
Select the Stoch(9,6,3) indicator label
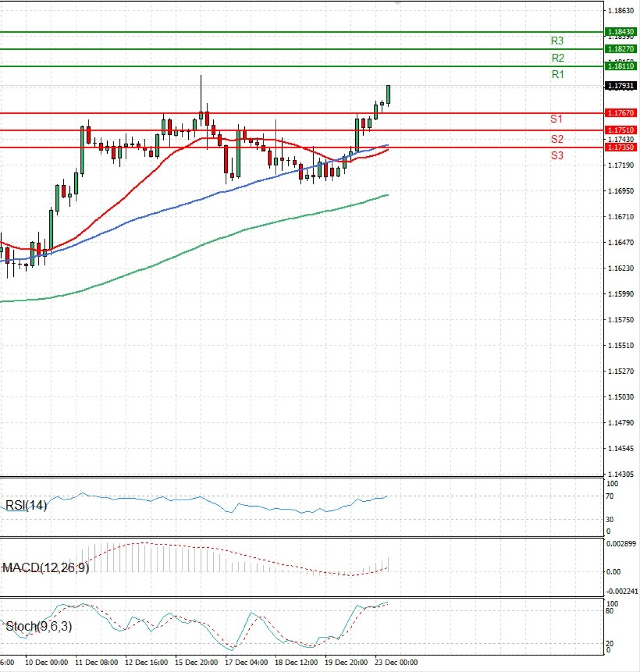click(38, 626)
